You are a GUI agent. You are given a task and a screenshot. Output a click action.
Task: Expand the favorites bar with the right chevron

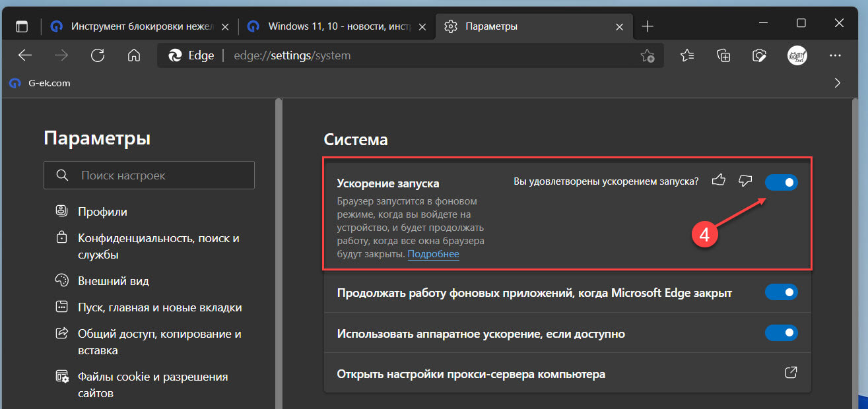click(x=837, y=83)
